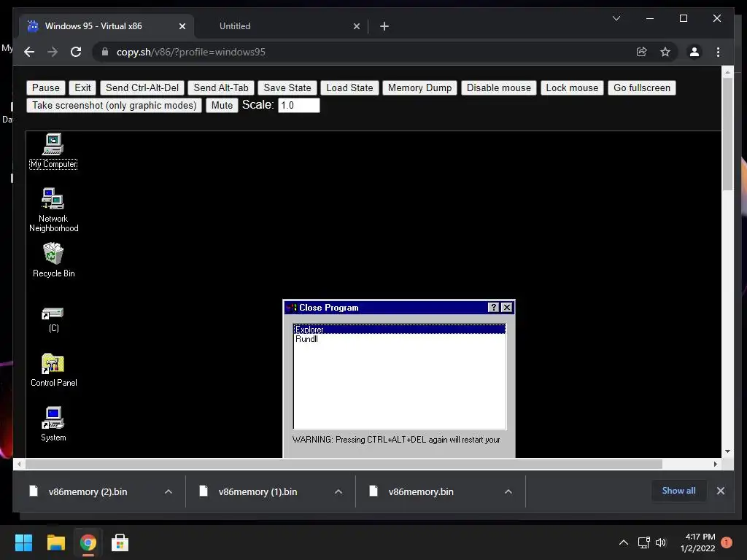Click Take screenshot (only graphic modes)
The height and width of the screenshot is (560, 747).
coord(115,105)
